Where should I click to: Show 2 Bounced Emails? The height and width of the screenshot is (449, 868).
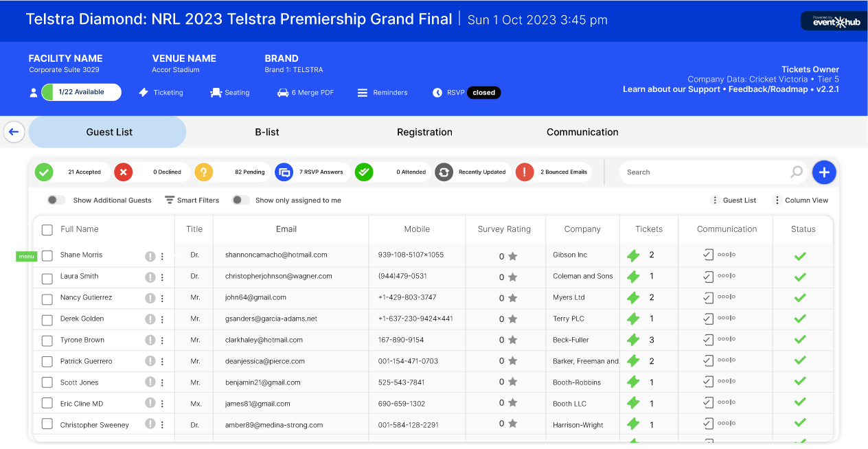[553, 172]
